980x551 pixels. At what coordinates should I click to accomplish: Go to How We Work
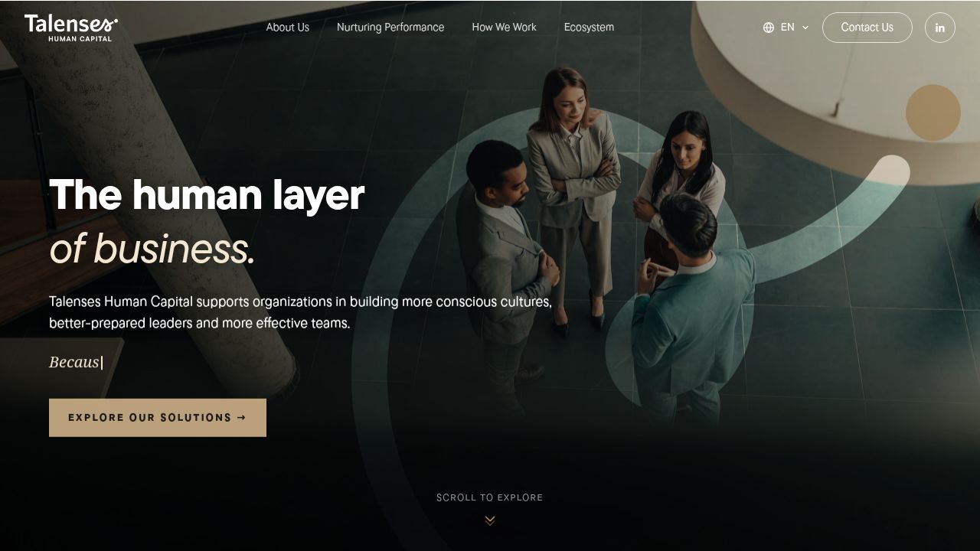pos(504,28)
